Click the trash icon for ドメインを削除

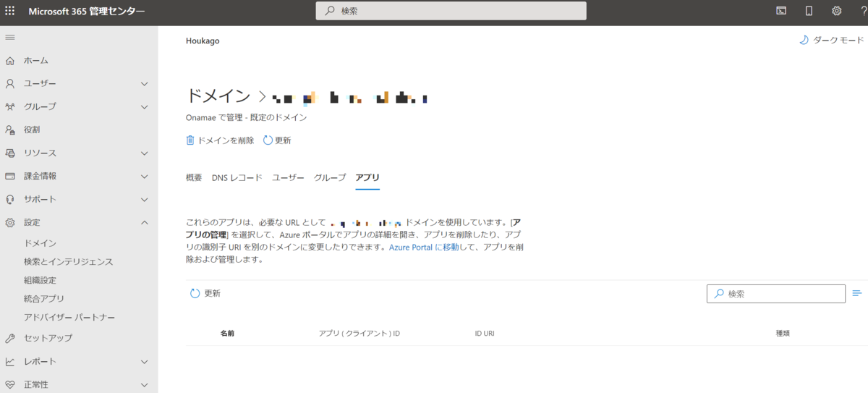(190, 140)
